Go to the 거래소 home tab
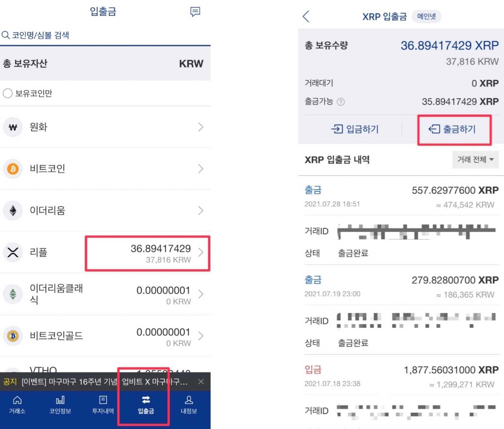Screen dimensions: 504x429 [17, 405]
